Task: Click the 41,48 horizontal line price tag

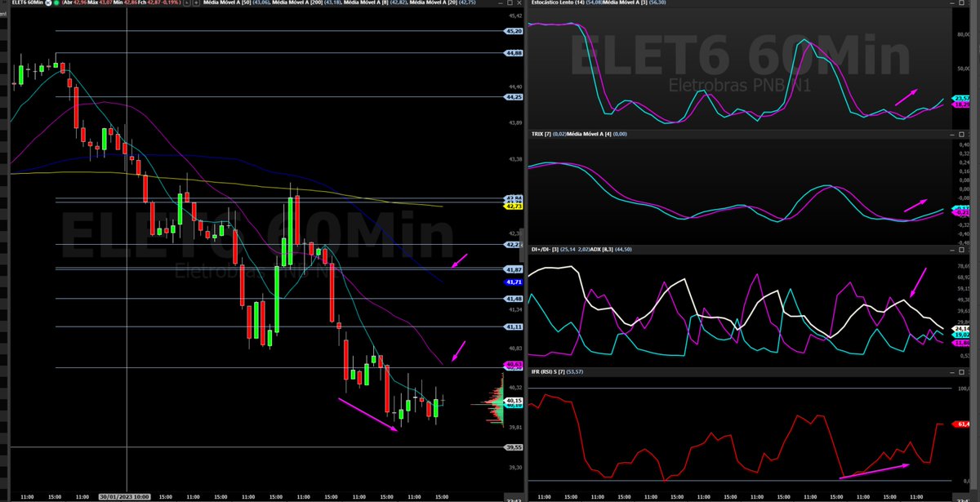Action: tap(514, 299)
